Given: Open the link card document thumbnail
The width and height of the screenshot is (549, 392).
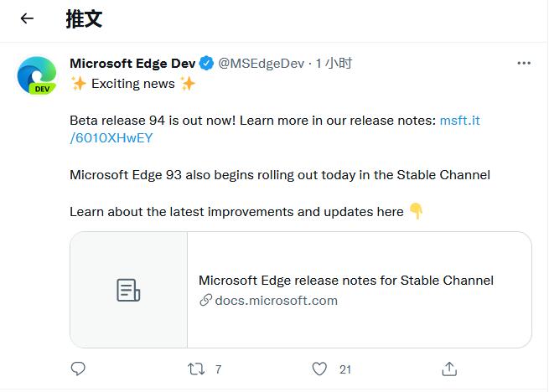Looking at the screenshot, I should coord(128,290).
